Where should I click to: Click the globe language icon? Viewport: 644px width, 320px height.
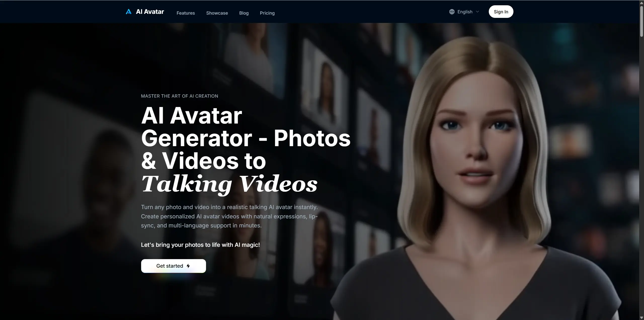[452, 11]
